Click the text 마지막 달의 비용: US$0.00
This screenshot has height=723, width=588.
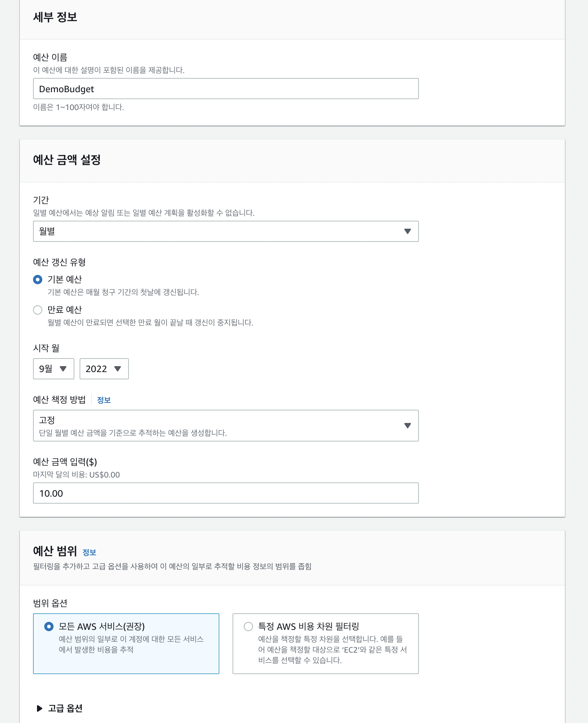pos(76,475)
